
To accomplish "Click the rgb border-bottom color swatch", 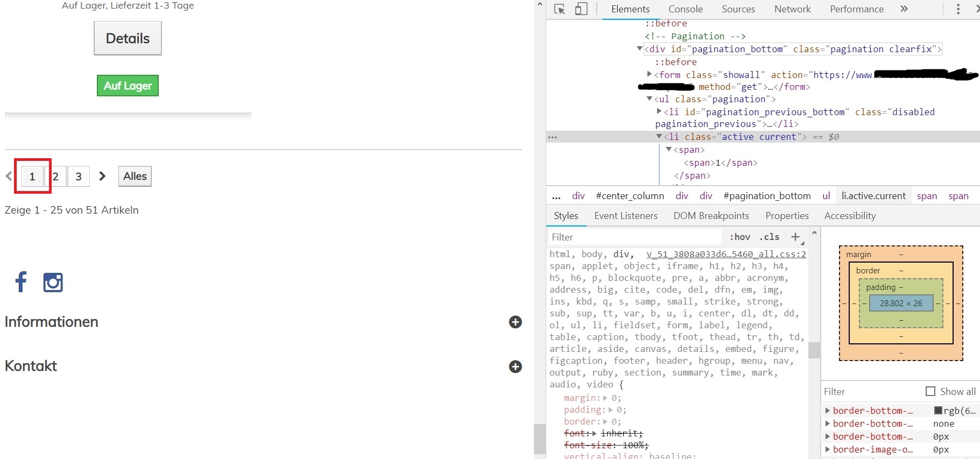I will tap(938, 410).
